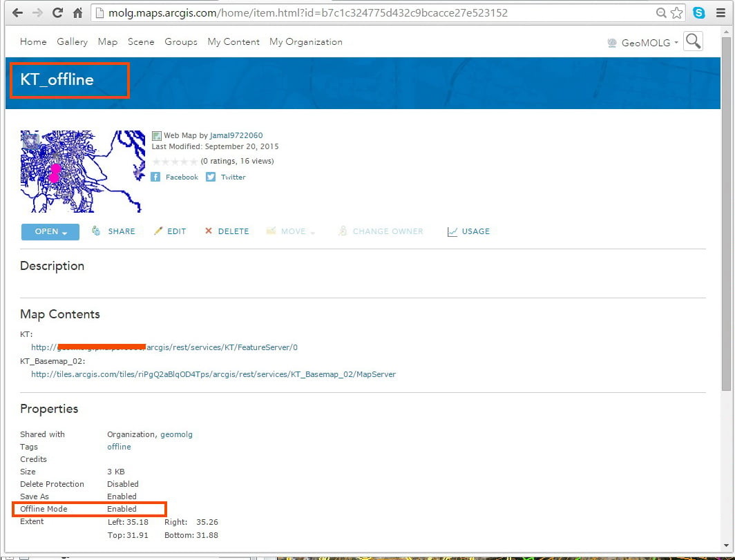Open the KT FeatureServer link
Image resolution: width=735 pixels, height=560 pixels.
164,347
